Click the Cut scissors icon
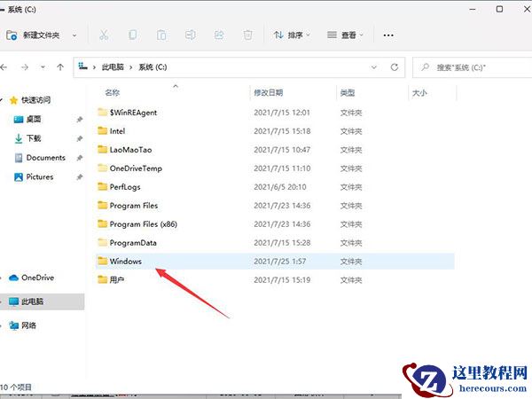The width and height of the screenshot is (532, 399). coord(104,35)
